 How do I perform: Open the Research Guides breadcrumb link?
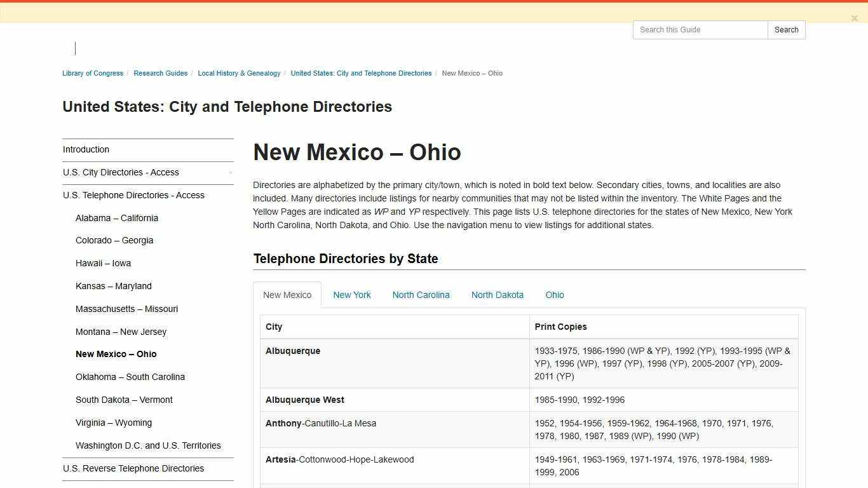pos(161,73)
